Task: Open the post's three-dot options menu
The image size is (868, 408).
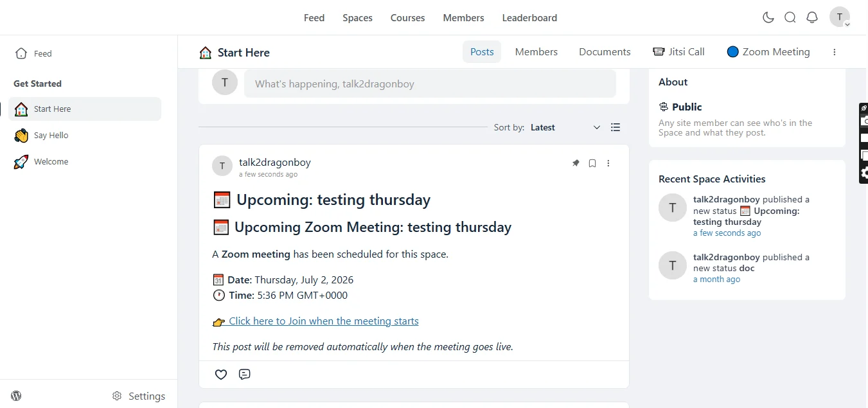Action: (608, 163)
